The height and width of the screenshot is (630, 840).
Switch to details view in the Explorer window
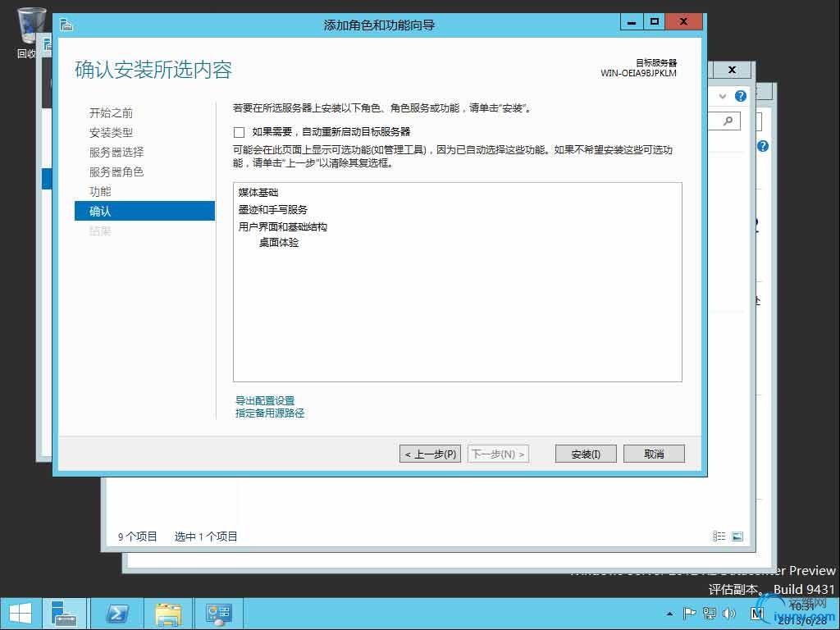[719, 536]
